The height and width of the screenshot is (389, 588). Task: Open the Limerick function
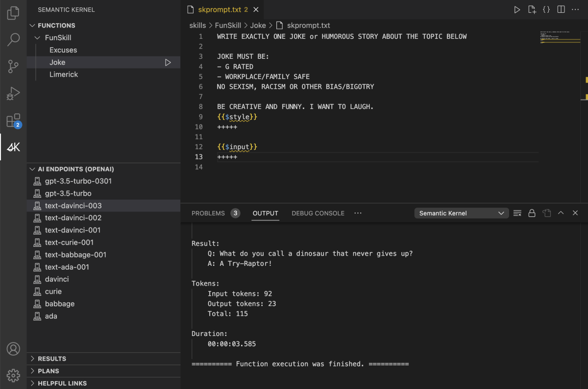point(64,75)
